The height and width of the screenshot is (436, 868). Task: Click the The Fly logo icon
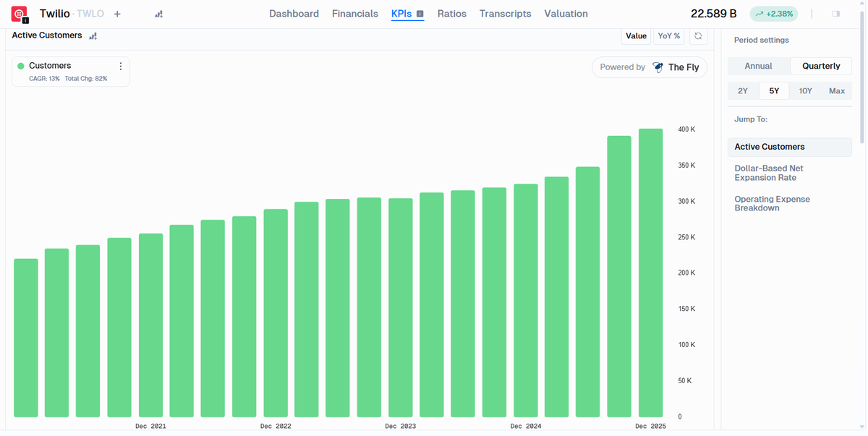pyautogui.click(x=658, y=67)
